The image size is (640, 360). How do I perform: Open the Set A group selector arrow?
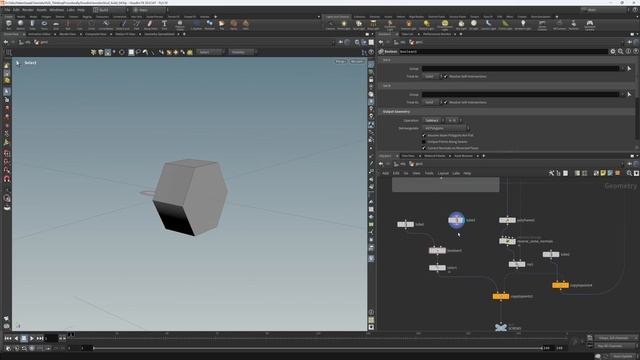[629, 69]
